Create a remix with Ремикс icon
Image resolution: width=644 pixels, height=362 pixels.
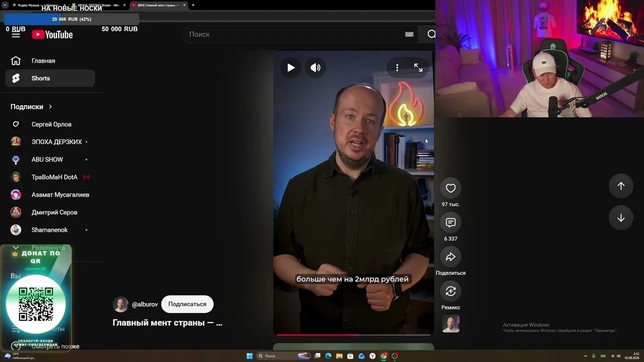(x=451, y=291)
